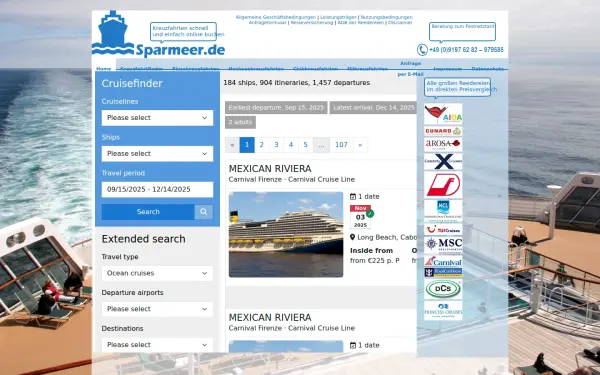Click the 'Latest arrival: Dec 14, 2025' filter tag
Viewport: 600px width, 375px height.
373,108
